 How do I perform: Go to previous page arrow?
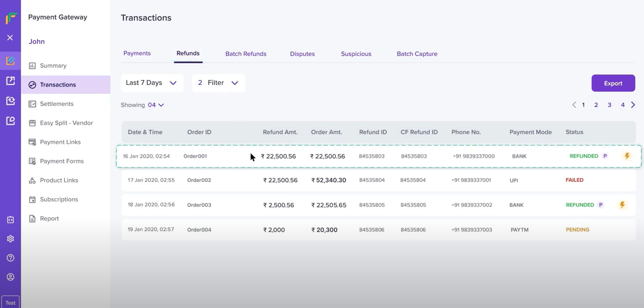pyautogui.click(x=574, y=105)
